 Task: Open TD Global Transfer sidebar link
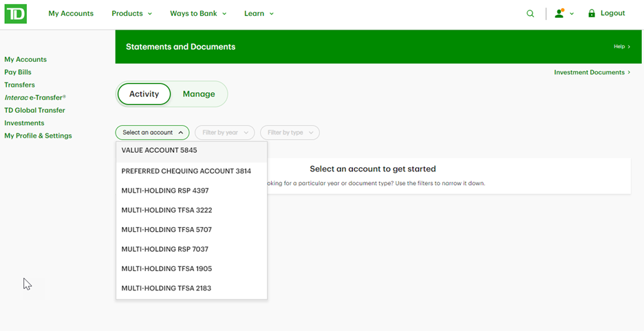click(34, 111)
